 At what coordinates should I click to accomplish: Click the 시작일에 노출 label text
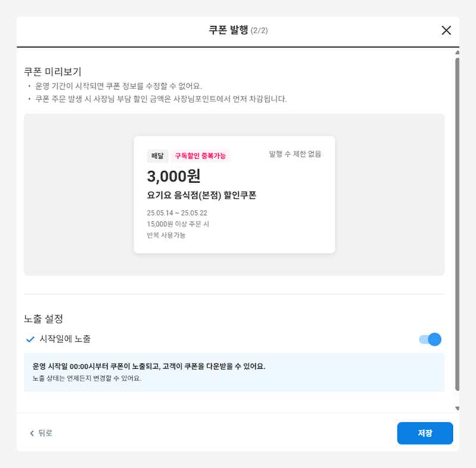[65, 339]
